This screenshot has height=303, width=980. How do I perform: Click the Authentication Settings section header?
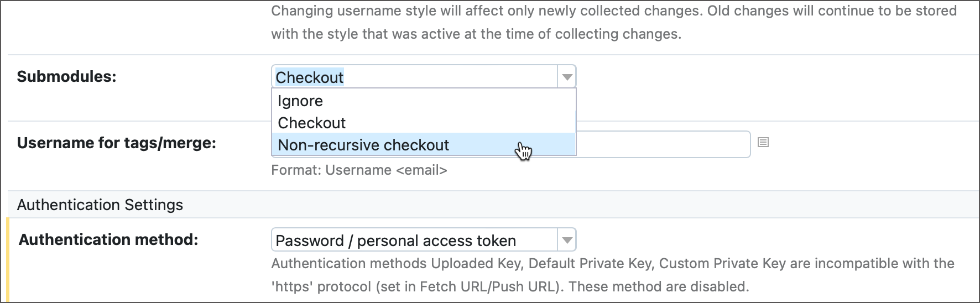[100, 205]
